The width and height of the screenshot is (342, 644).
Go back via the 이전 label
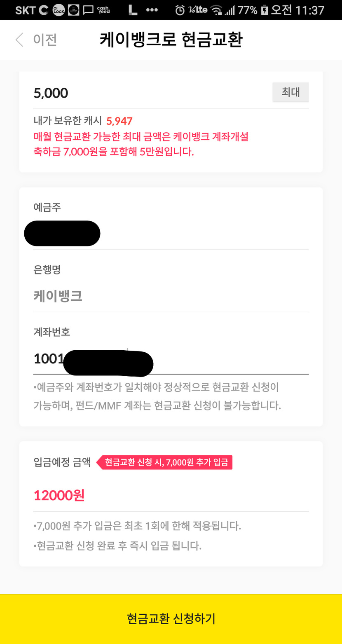[x=45, y=40]
